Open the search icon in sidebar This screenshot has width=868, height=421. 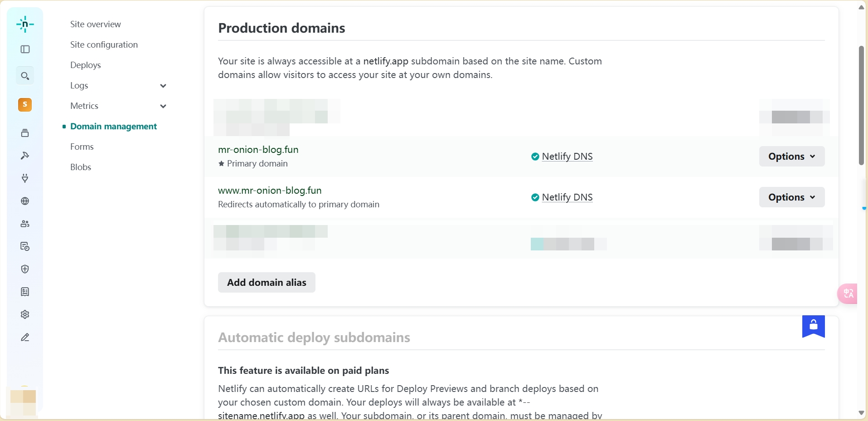click(25, 76)
